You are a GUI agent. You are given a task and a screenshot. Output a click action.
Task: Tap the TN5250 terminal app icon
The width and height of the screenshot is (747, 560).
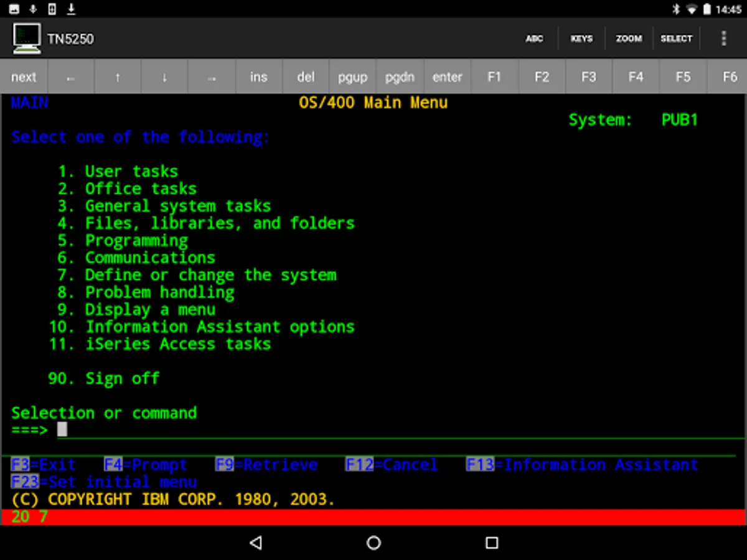(x=27, y=39)
